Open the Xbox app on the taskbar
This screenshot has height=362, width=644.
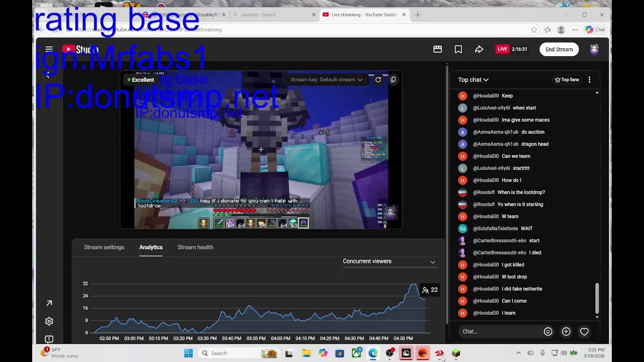[356, 353]
